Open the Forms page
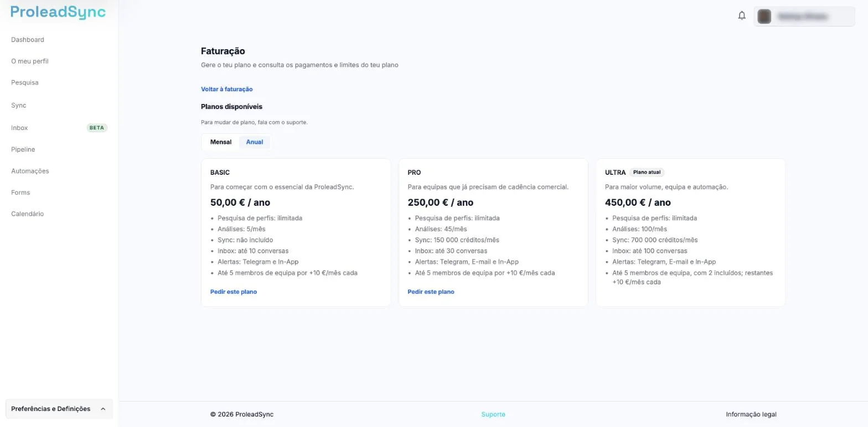This screenshot has width=868, height=427. 20,193
